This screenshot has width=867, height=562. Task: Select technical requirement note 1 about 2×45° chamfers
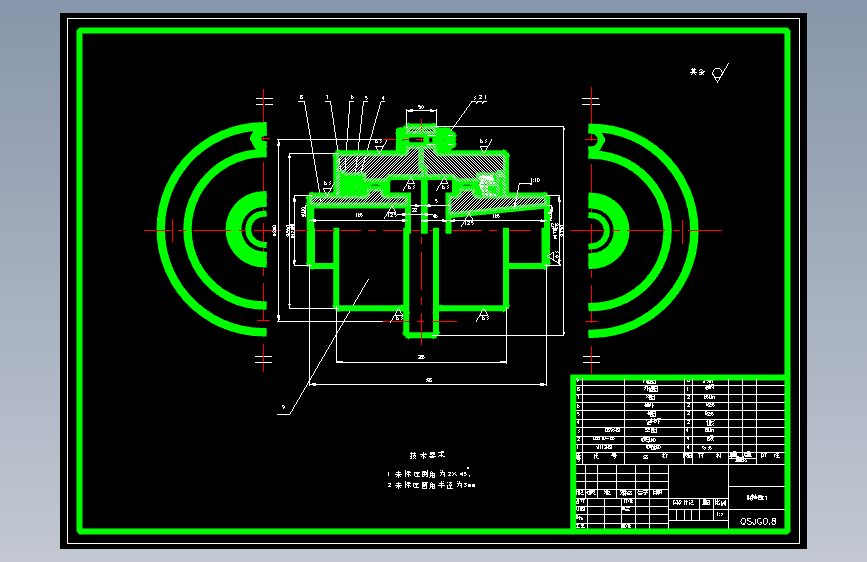coord(429,473)
